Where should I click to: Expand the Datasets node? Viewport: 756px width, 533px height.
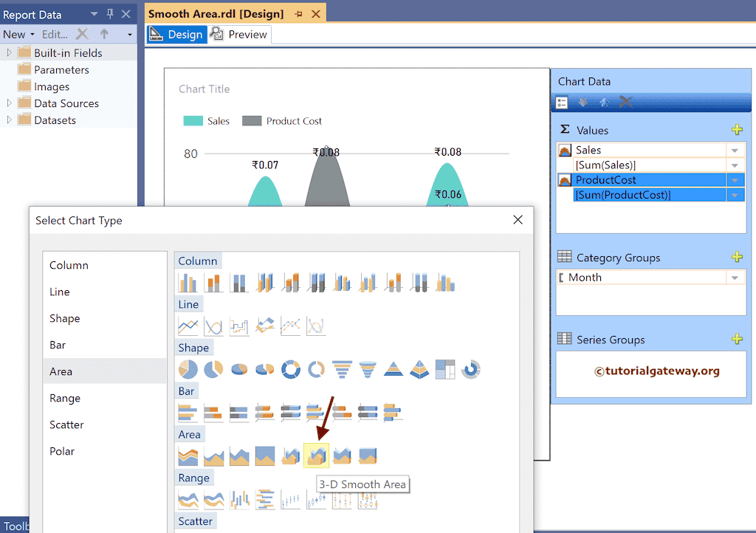pos(9,120)
